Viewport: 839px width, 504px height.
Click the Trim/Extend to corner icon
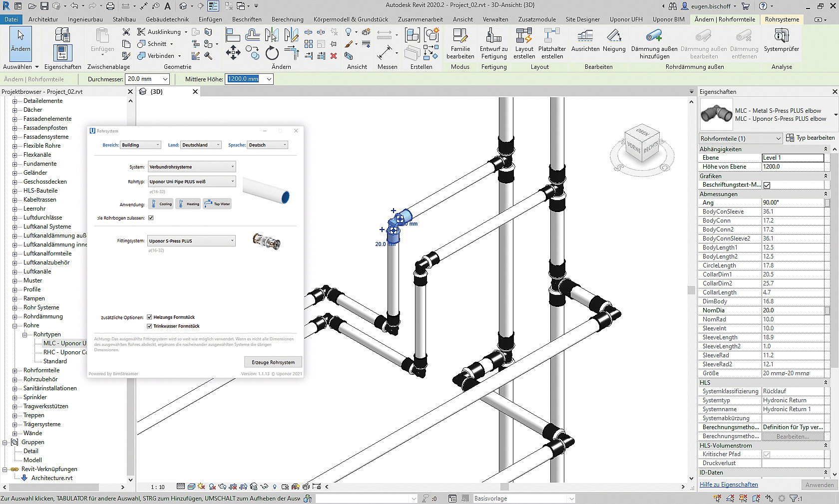291,52
